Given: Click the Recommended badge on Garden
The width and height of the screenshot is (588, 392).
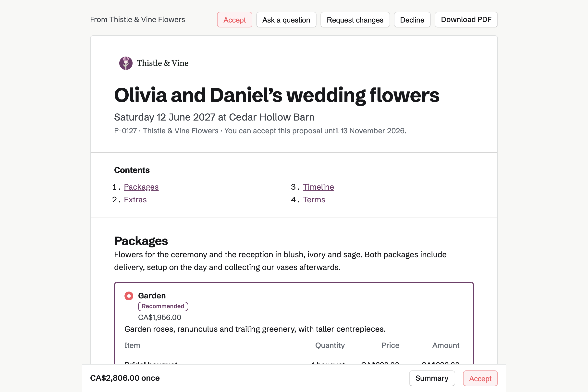Looking at the screenshot, I should click(163, 306).
